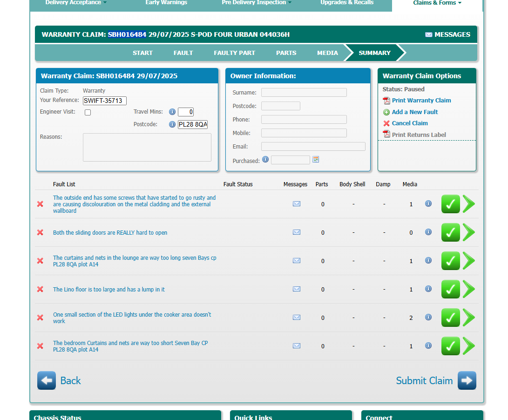Open messages envelope for Lino floor fault
508x420 pixels.
coord(297,289)
